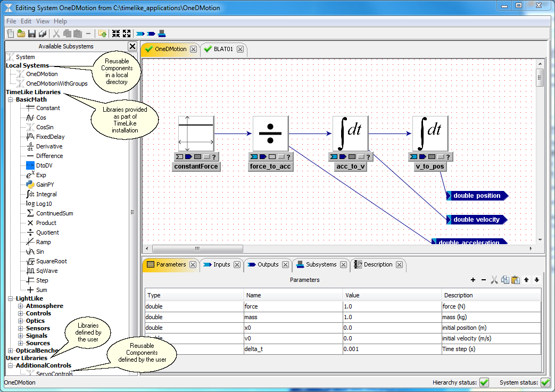Click the force parameter Value cell
This screenshot has width=555, height=392.
[x=392, y=306]
